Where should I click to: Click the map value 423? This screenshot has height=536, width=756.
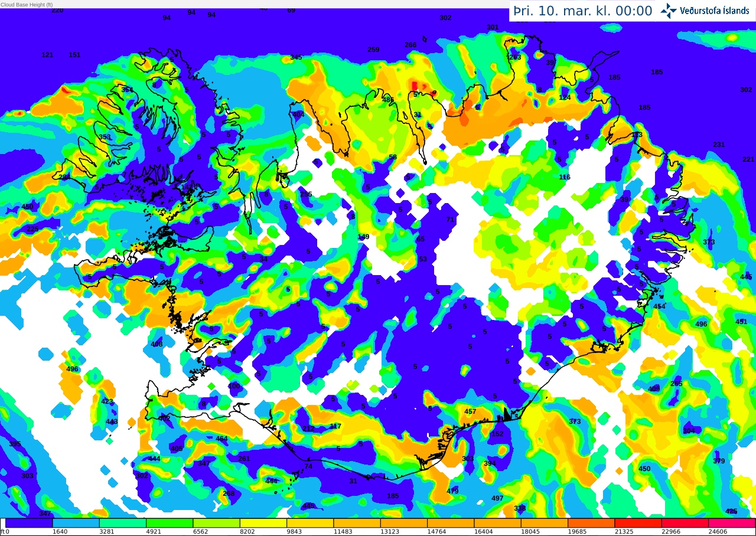click(x=107, y=401)
